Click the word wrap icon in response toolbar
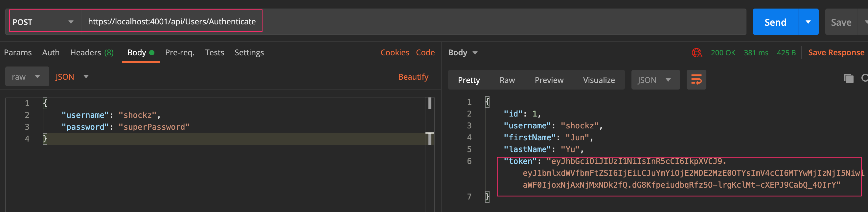Screen dimensions: 868x212 pos(696,80)
